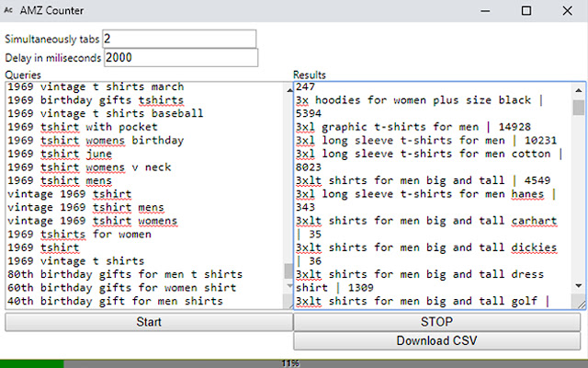
Task: Minimize the AMZ Counter window
Action: (x=485, y=10)
